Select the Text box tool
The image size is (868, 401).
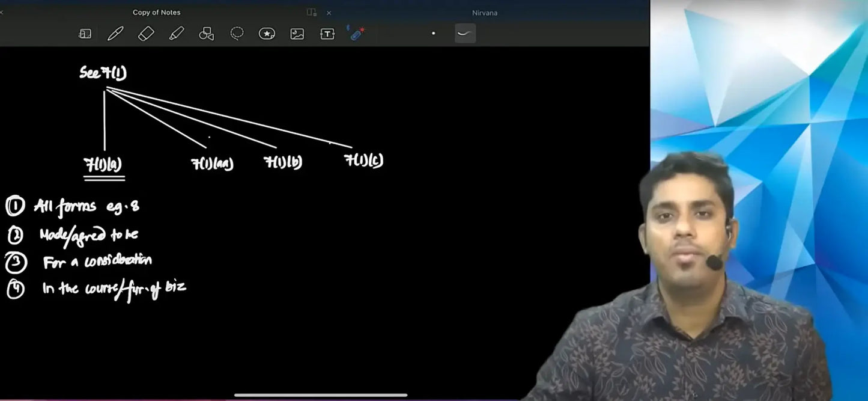coord(327,34)
